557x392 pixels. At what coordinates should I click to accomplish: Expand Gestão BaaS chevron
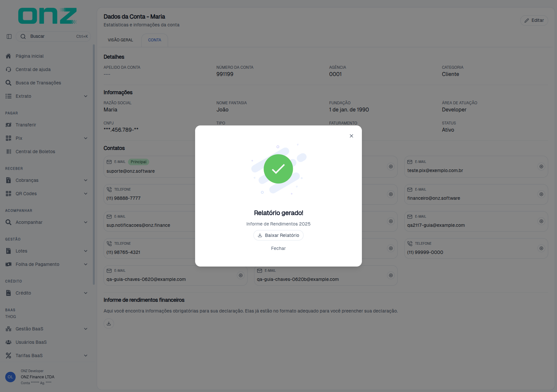click(86, 329)
